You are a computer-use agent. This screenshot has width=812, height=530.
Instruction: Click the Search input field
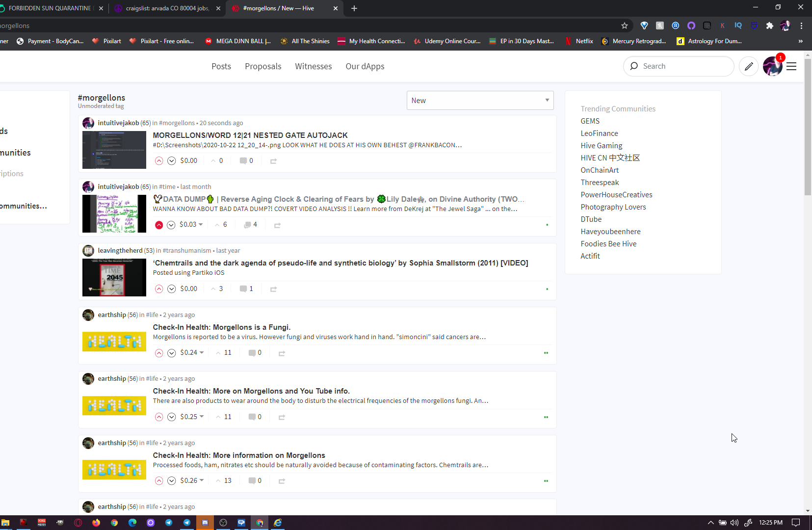pyautogui.click(x=679, y=66)
